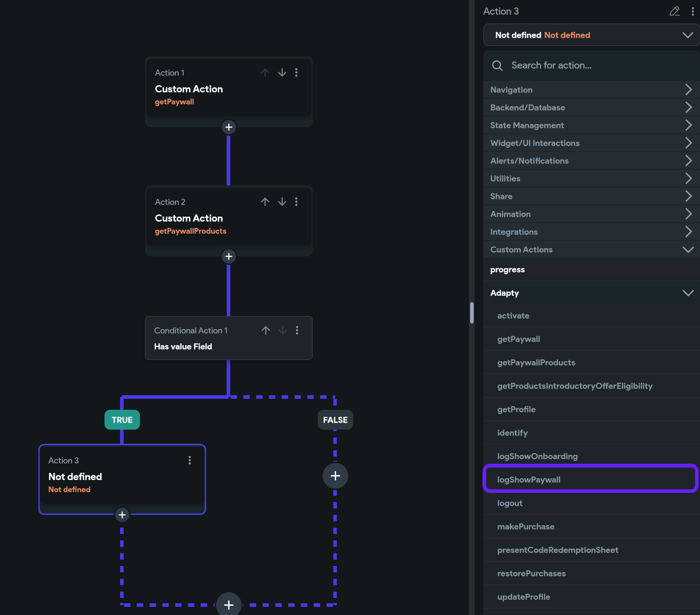This screenshot has width=700, height=615.
Task: Add an action on the FALSE branch plus
Action: pos(335,476)
